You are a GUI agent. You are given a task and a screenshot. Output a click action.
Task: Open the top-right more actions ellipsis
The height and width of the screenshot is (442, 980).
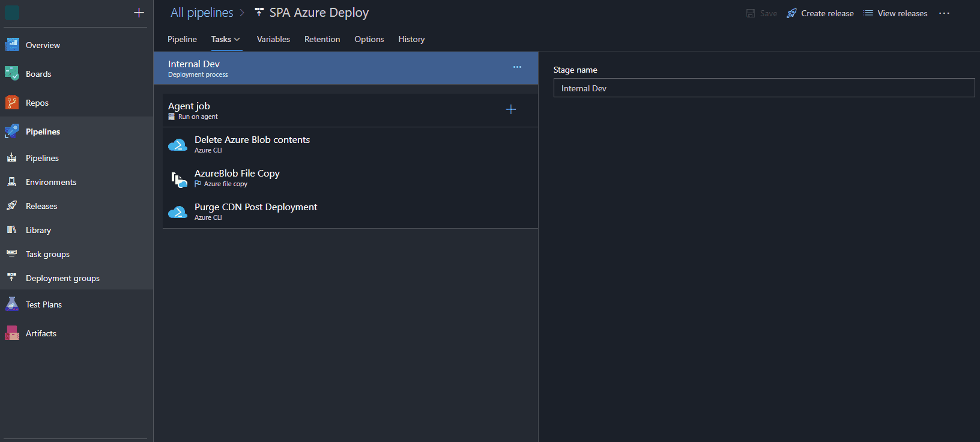coord(945,13)
